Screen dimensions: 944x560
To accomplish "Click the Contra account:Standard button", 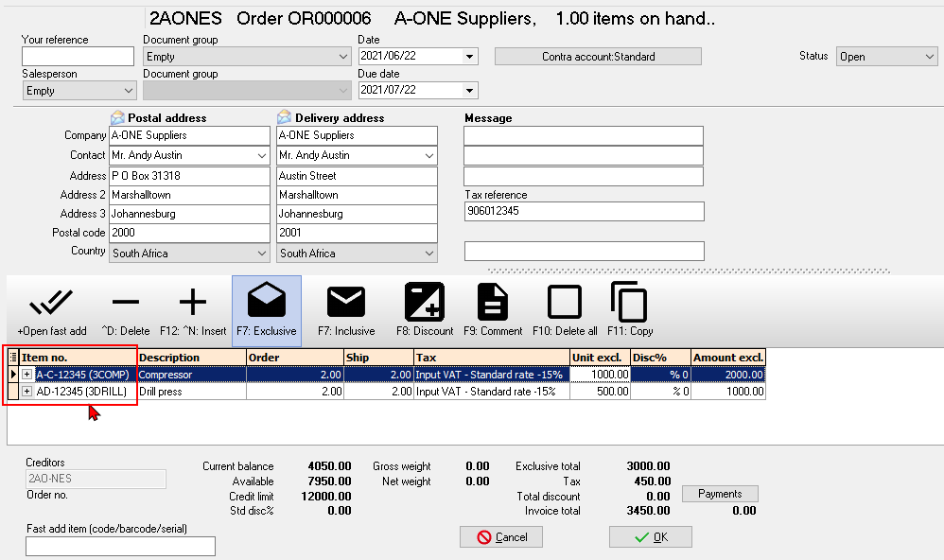I will tap(598, 57).
